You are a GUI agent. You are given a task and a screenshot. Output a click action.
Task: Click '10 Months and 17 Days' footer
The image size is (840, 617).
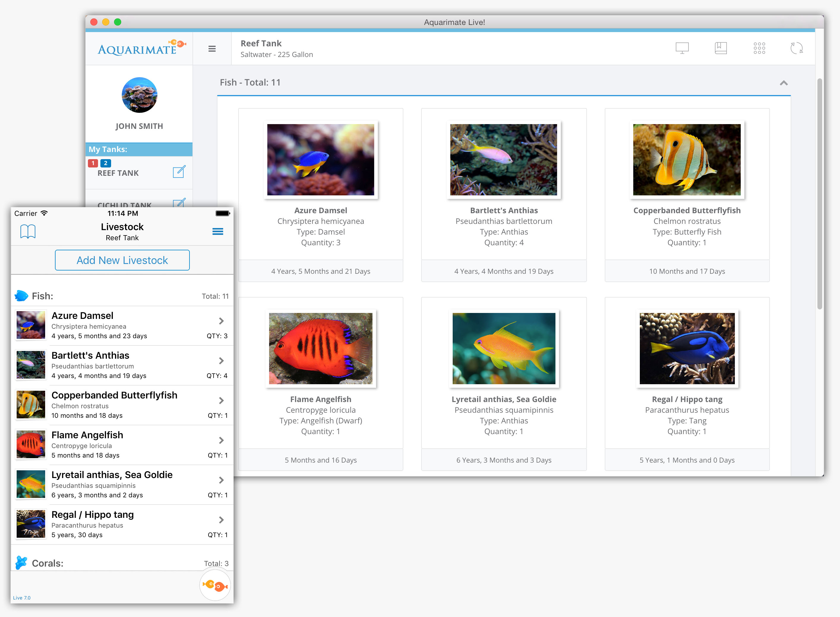[x=687, y=271]
